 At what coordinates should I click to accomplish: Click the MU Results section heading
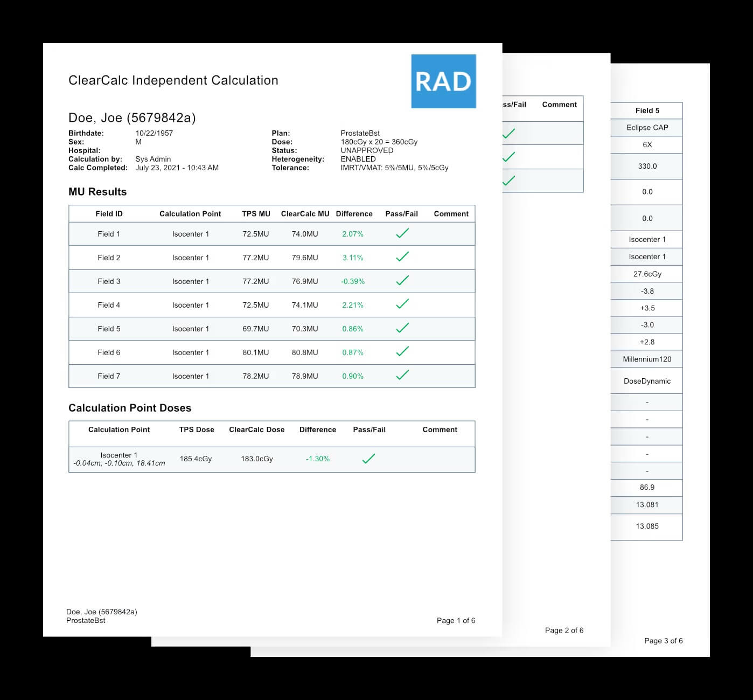pos(97,192)
